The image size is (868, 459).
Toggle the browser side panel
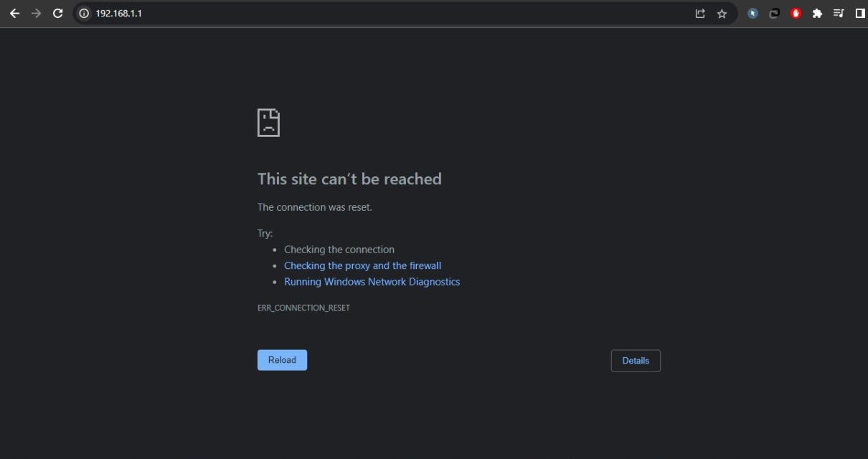(860, 14)
